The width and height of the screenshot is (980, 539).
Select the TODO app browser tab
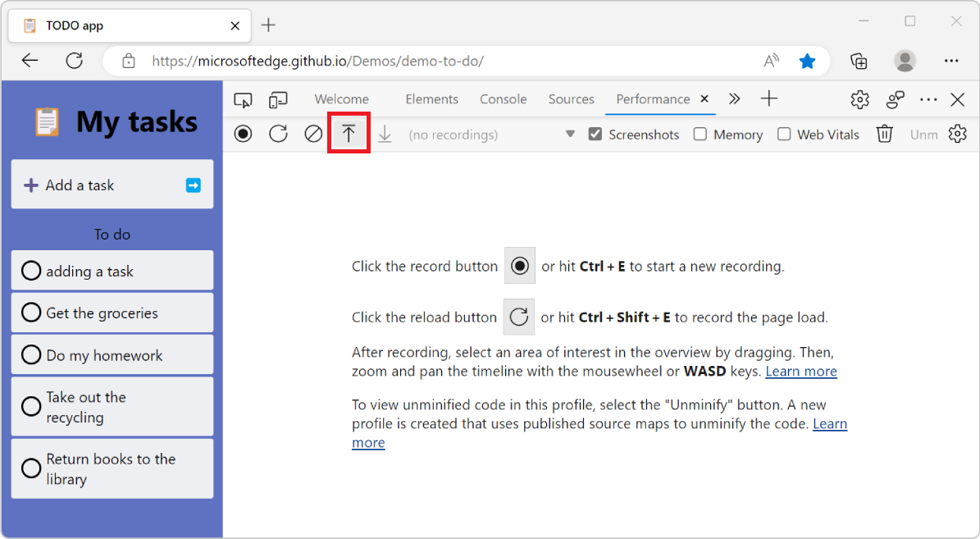(130, 25)
